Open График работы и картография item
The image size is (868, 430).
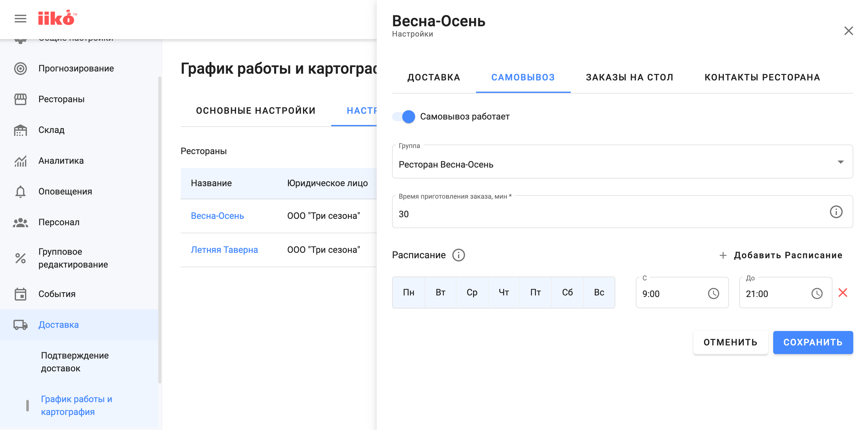[x=77, y=405]
